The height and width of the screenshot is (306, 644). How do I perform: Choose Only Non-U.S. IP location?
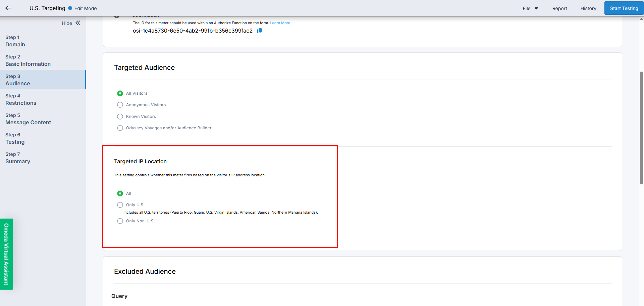tap(120, 221)
